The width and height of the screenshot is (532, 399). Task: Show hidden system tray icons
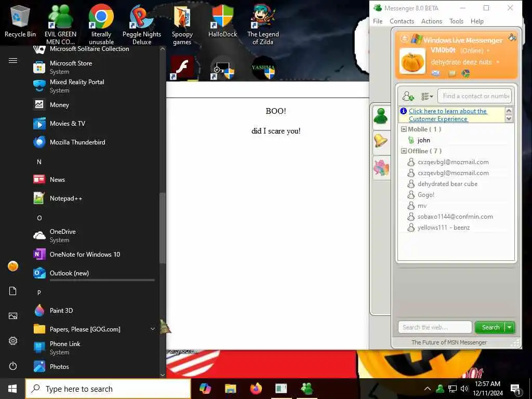pos(428,389)
